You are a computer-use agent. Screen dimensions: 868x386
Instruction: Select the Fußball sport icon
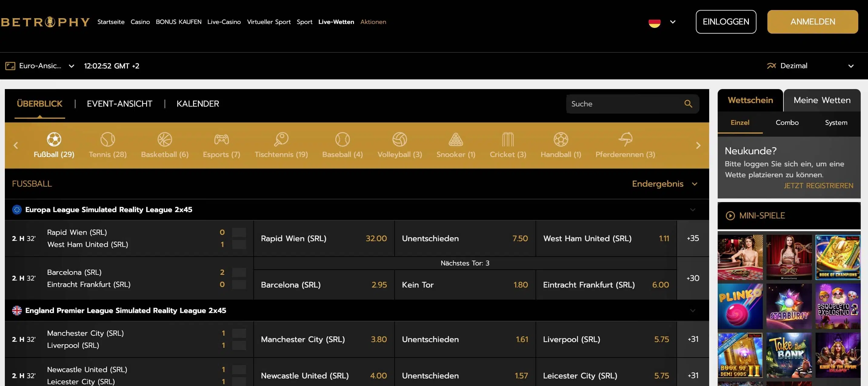pos(54,139)
